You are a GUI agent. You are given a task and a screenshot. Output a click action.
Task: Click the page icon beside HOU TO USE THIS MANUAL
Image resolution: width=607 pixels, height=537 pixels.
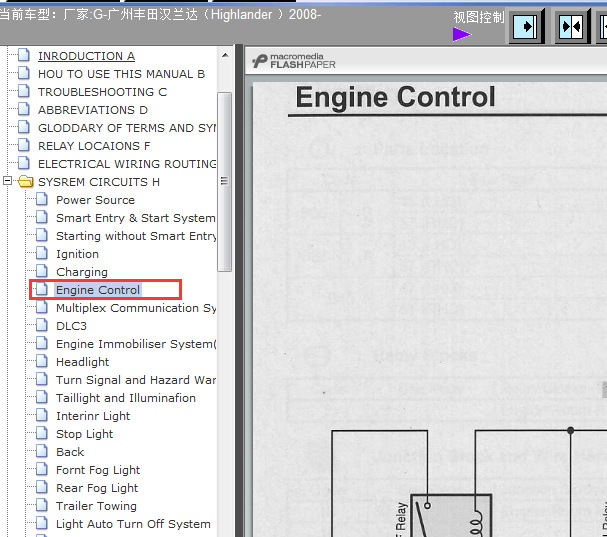24,73
